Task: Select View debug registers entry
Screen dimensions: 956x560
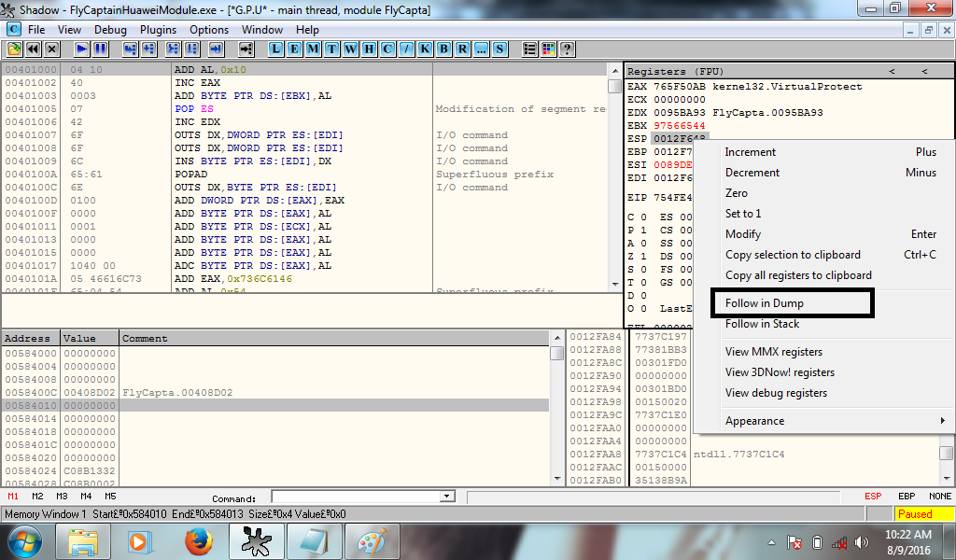Action: [x=823, y=393]
